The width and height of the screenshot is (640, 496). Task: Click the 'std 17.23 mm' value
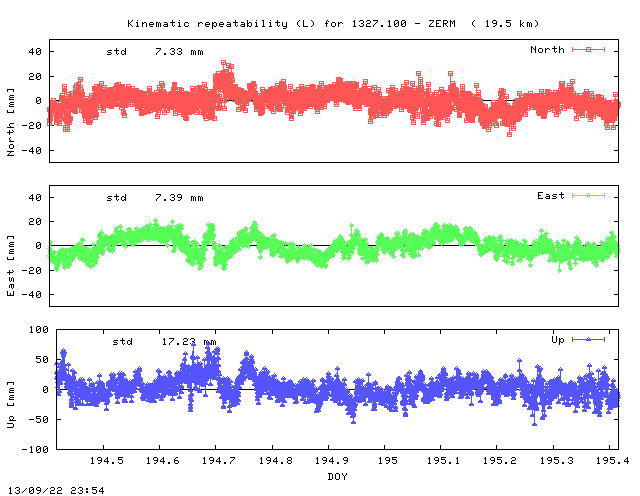[164, 342]
